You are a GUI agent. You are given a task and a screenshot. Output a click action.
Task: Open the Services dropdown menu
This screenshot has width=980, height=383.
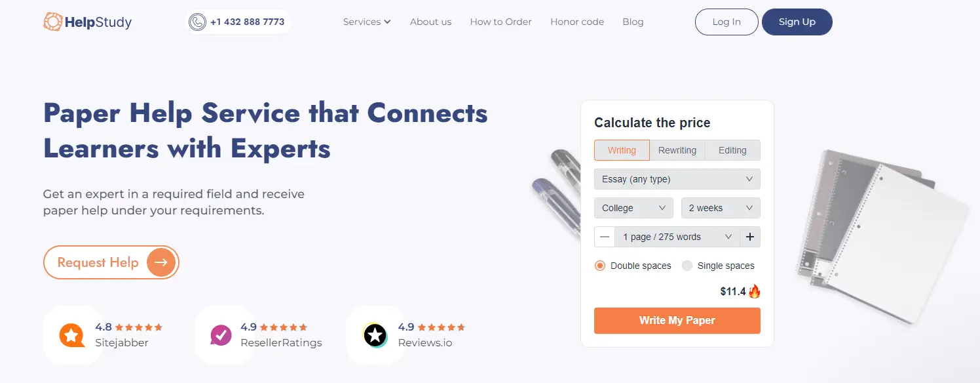(366, 22)
